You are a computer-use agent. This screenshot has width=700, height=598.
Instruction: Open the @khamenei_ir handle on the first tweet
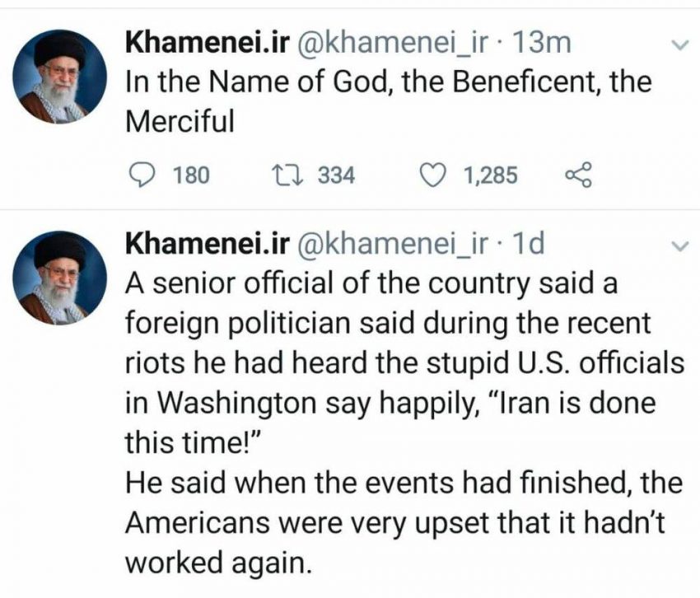393,44
